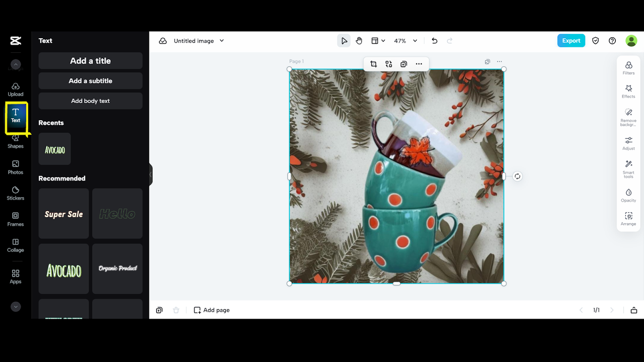644x362 pixels.
Task: Open the Filters panel
Action: pos(628,68)
